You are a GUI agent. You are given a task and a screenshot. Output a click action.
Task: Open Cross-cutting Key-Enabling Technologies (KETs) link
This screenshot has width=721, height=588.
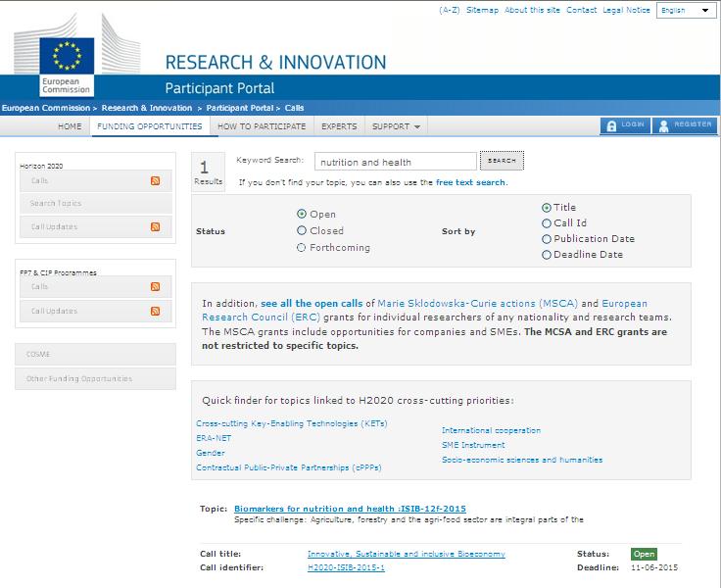point(292,423)
